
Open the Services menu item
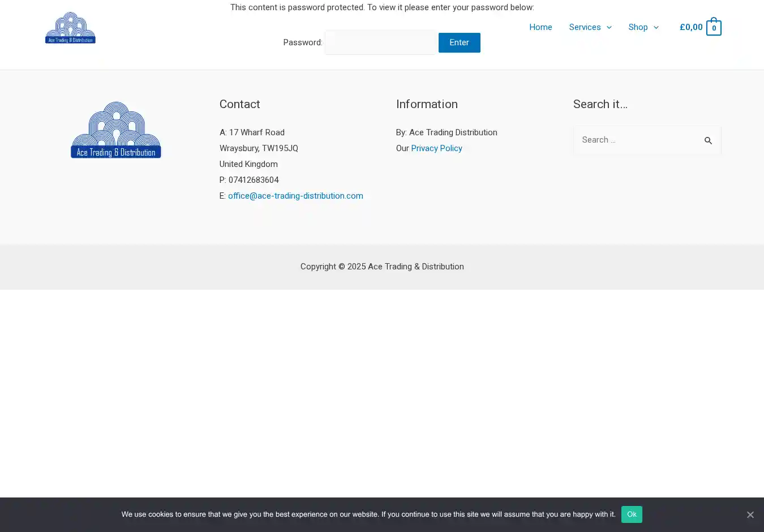(585, 27)
